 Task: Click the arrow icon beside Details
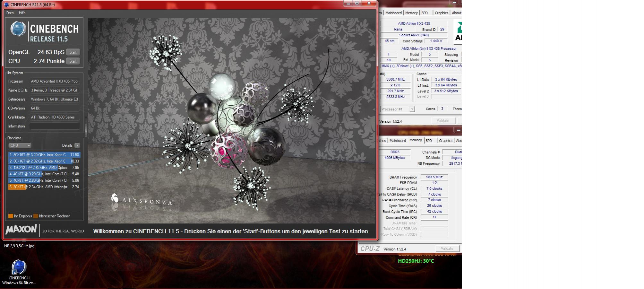coord(77,145)
